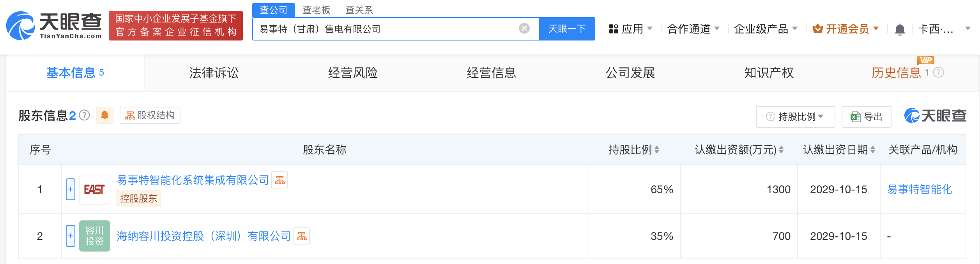Click the 容川投资 green logo
Screen dimensions: 980x264
[94, 236]
